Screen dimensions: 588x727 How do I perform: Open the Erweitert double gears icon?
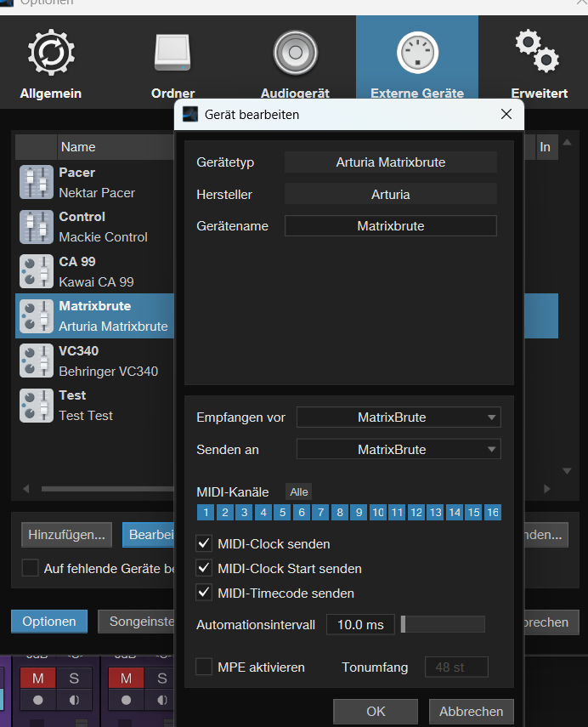click(538, 51)
